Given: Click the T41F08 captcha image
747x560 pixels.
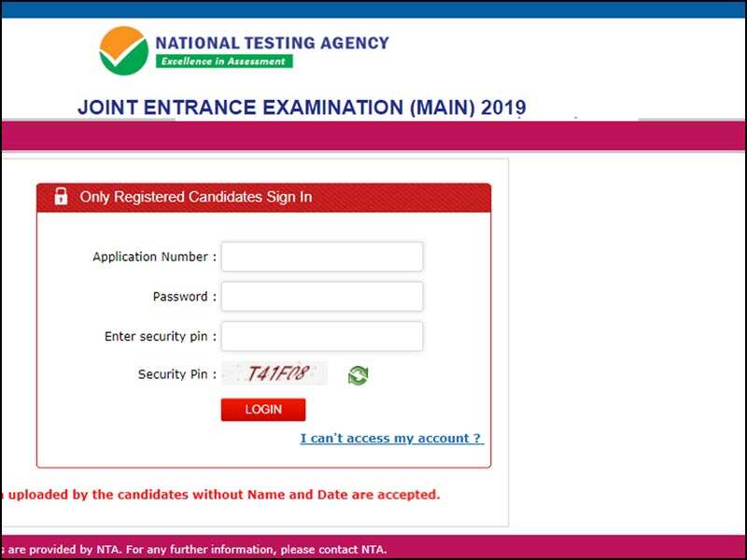Looking at the screenshot, I should pyautogui.click(x=275, y=374).
